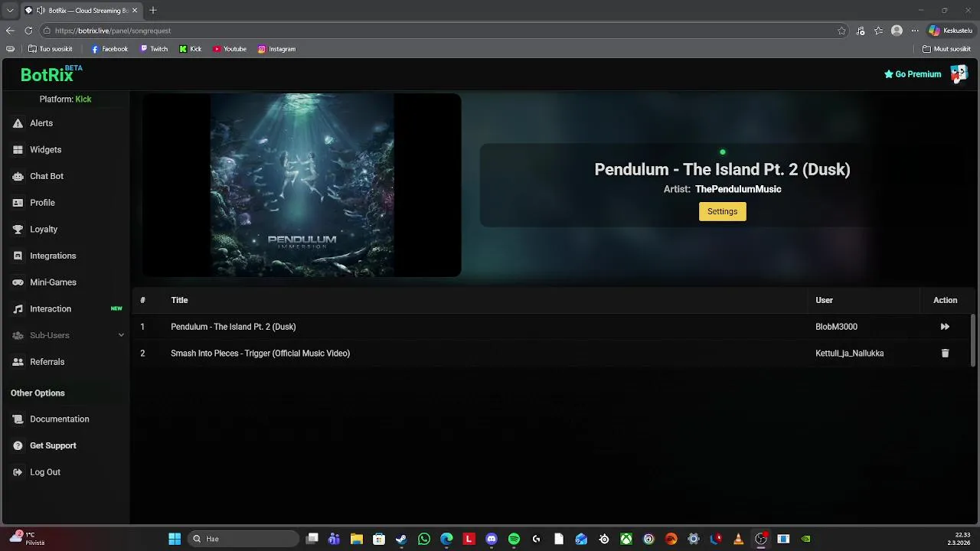Open Xbox app from taskbar
Screen dimensions: 980x551
click(626, 539)
